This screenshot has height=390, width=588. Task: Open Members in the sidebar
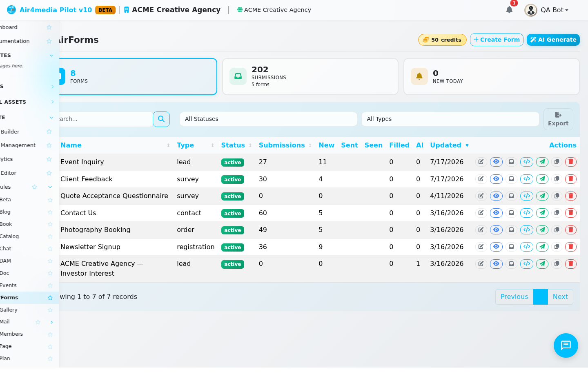(11, 334)
